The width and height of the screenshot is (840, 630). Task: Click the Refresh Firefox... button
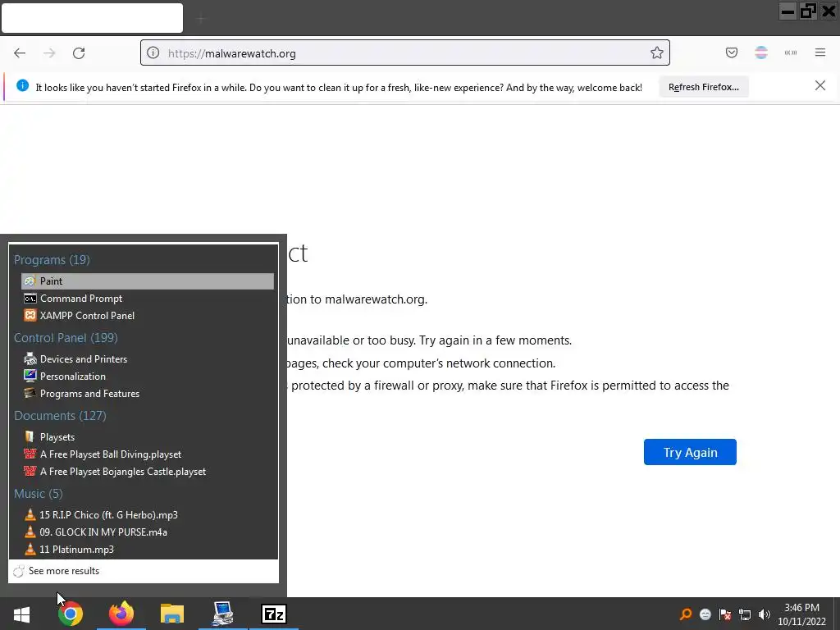pyautogui.click(x=703, y=87)
